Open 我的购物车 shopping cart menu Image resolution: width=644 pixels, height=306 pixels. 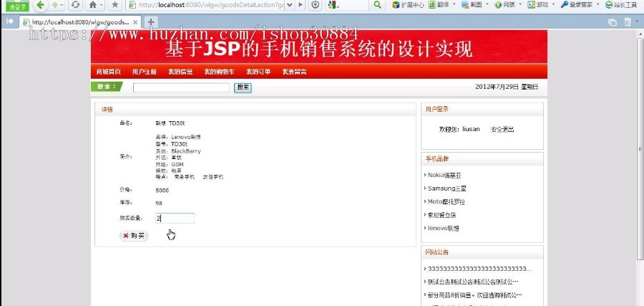[x=220, y=72]
